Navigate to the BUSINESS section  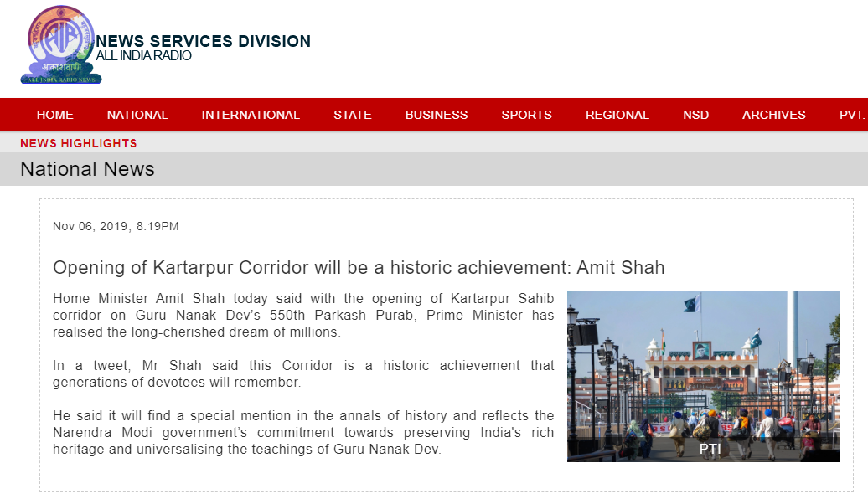(x=437, y=115)
